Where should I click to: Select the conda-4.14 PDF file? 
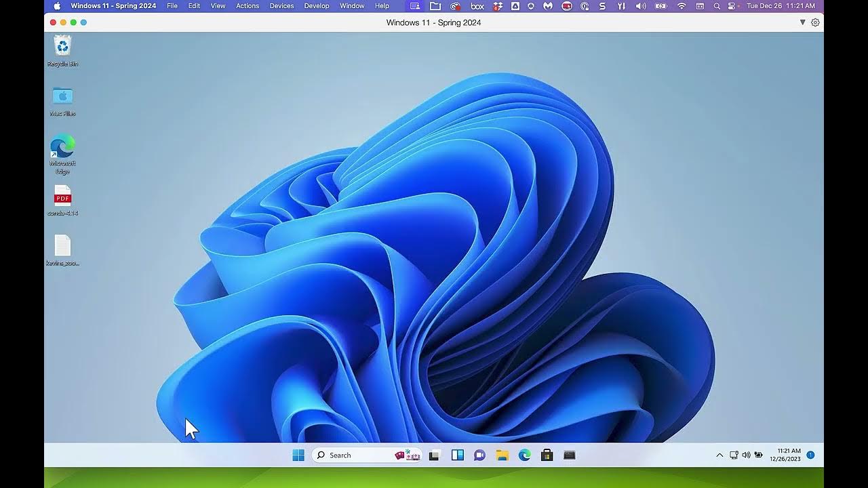62,201
